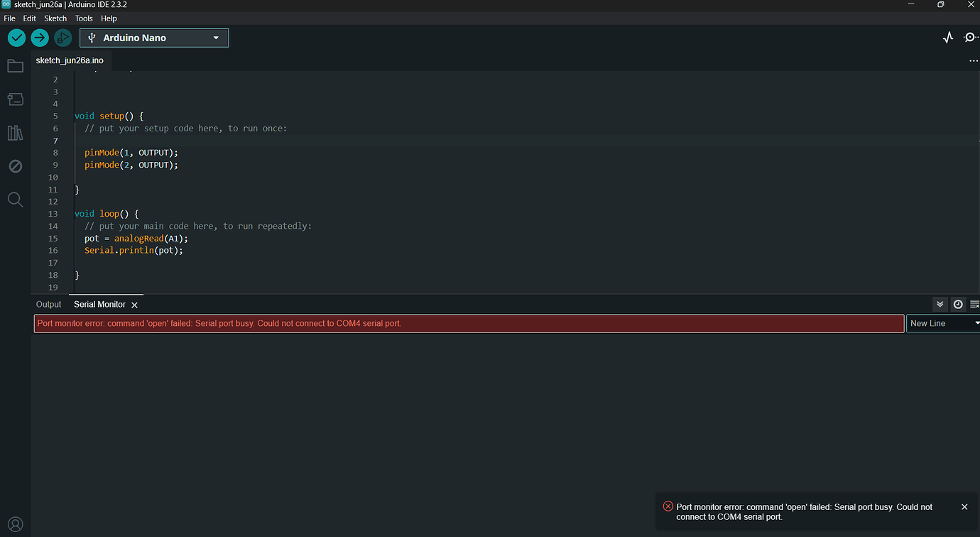The height and width of the screenshot is (537, 980).
Task: Open the Serial Monitor magnifier icon
Action: click(x=970, y=37)
